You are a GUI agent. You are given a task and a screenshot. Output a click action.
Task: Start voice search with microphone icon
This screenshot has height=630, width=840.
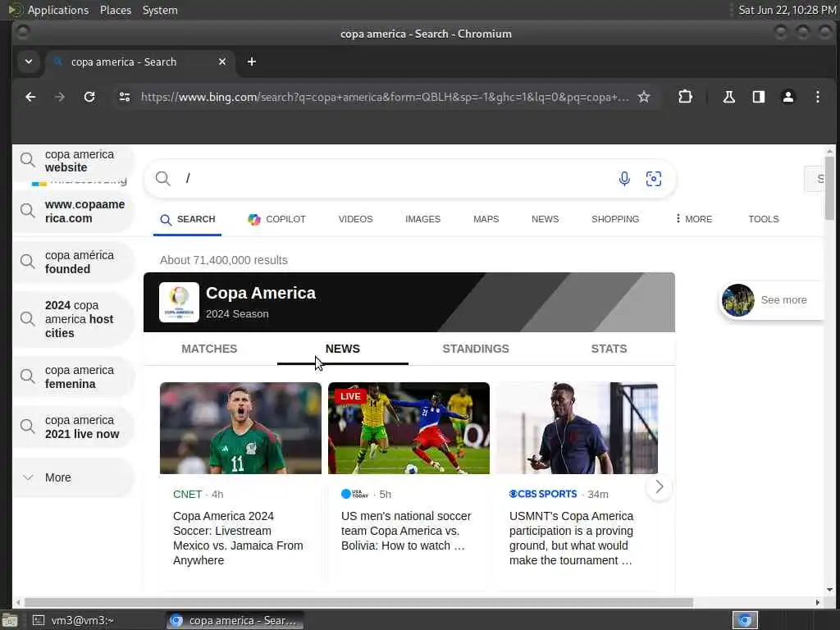click(x=624, y=178)
